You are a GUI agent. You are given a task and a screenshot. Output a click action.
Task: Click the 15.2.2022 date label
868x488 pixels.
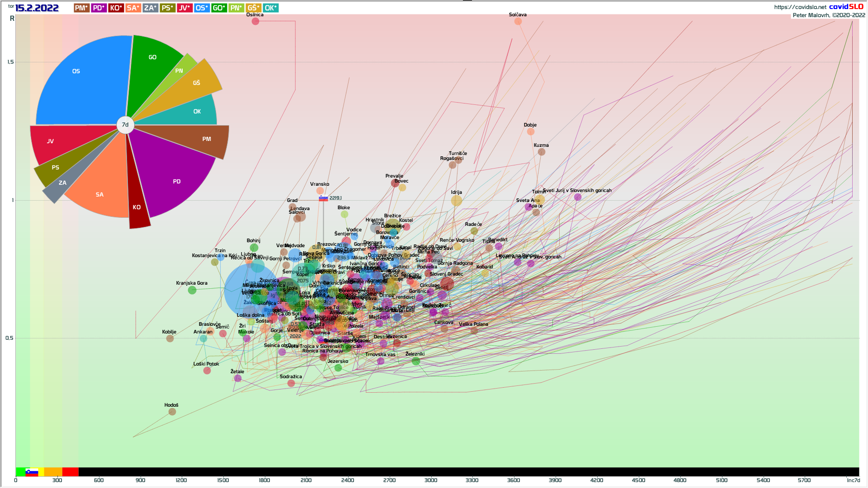click(37, 8)
